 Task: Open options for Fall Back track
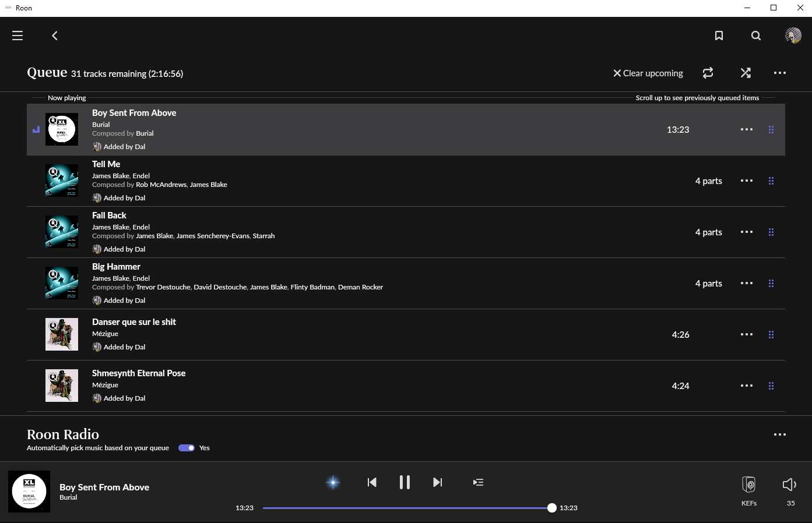pyautogui.click(x=747, y=232)
